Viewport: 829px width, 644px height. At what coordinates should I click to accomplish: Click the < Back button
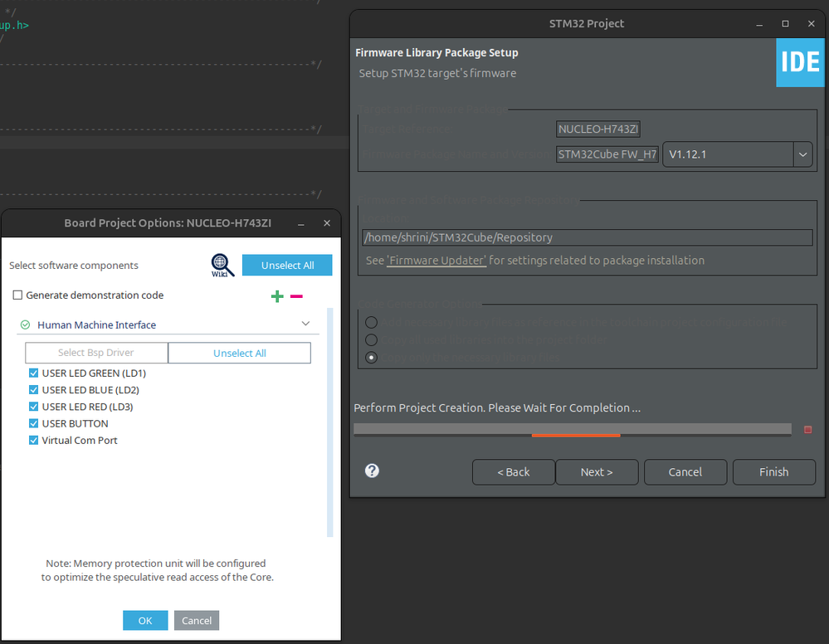point(514,471)
